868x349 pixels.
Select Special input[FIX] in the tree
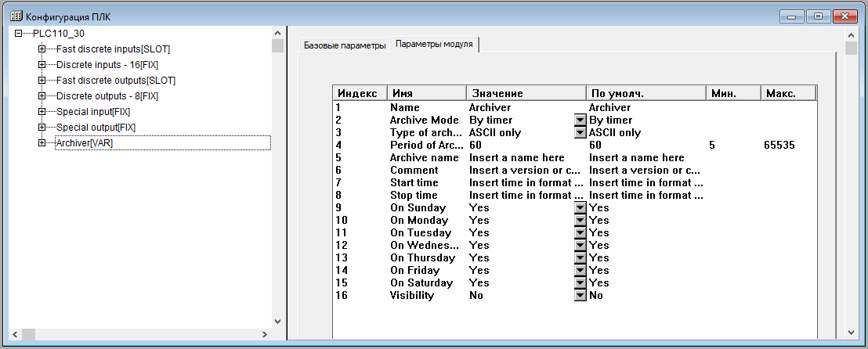tap(93, 112)
